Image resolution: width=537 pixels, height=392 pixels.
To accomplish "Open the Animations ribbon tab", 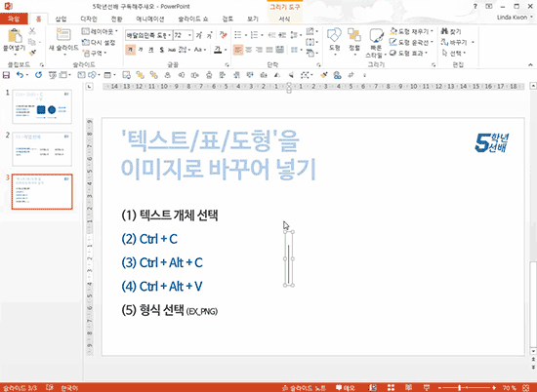I will point(150,19).
